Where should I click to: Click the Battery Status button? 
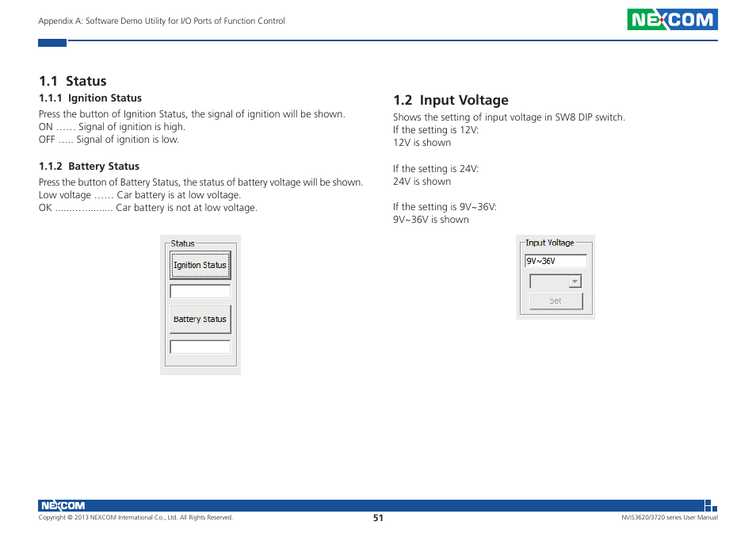(200, 319)
